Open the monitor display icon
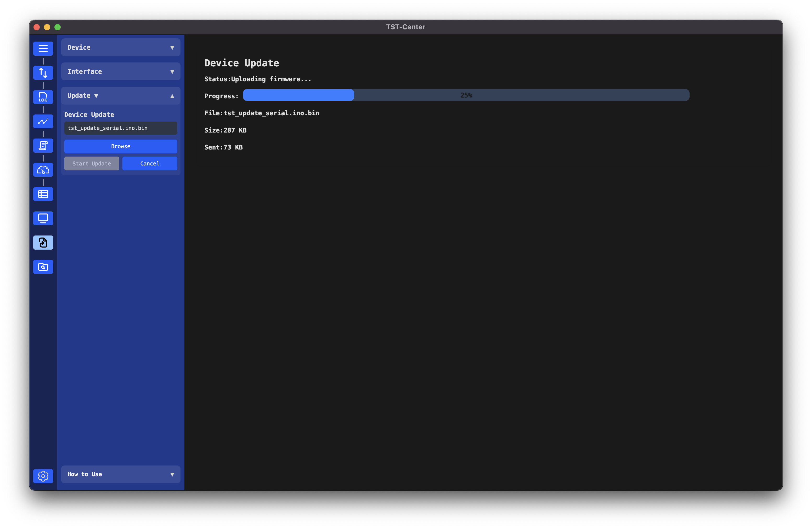Viewport: 812px width, 529px height. [x=43, y=218]
